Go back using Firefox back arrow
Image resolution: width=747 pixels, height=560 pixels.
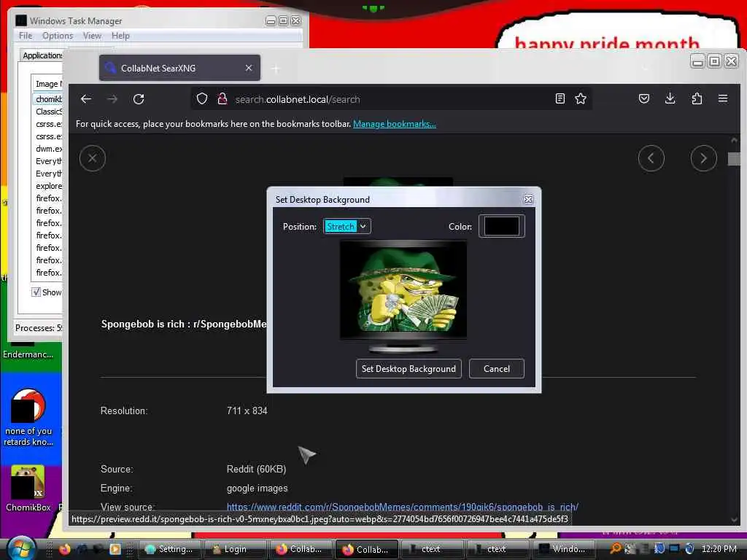click(86, 99)
